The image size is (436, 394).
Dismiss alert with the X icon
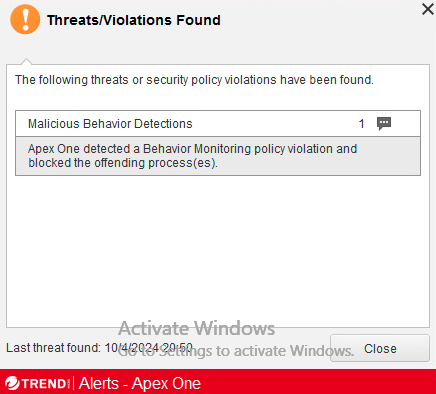click(428, 9)
